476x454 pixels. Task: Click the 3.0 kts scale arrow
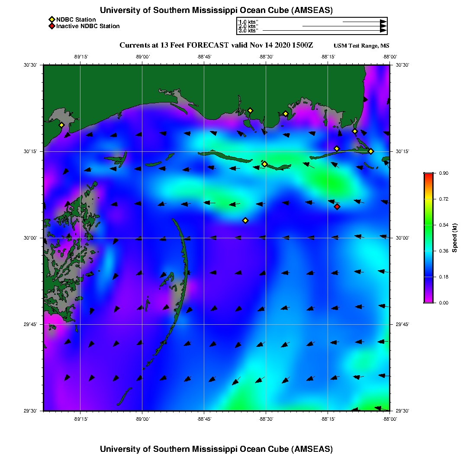[325, 31]
